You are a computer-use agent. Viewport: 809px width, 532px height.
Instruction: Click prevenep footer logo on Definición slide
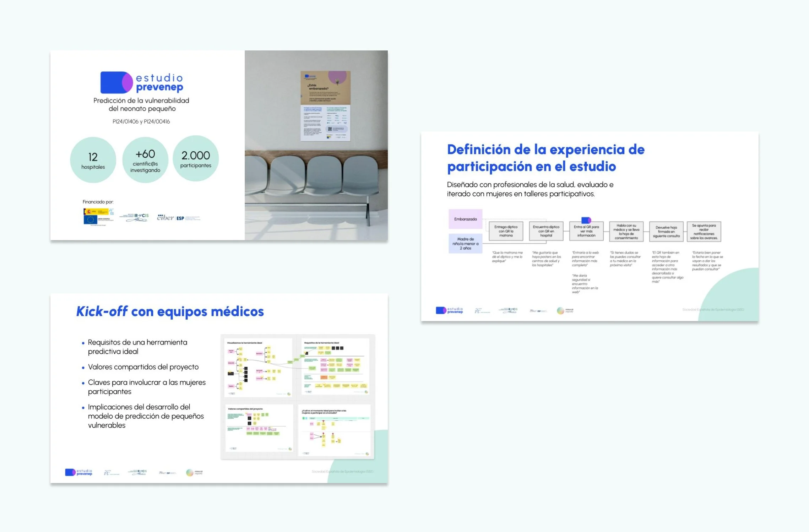449,310
